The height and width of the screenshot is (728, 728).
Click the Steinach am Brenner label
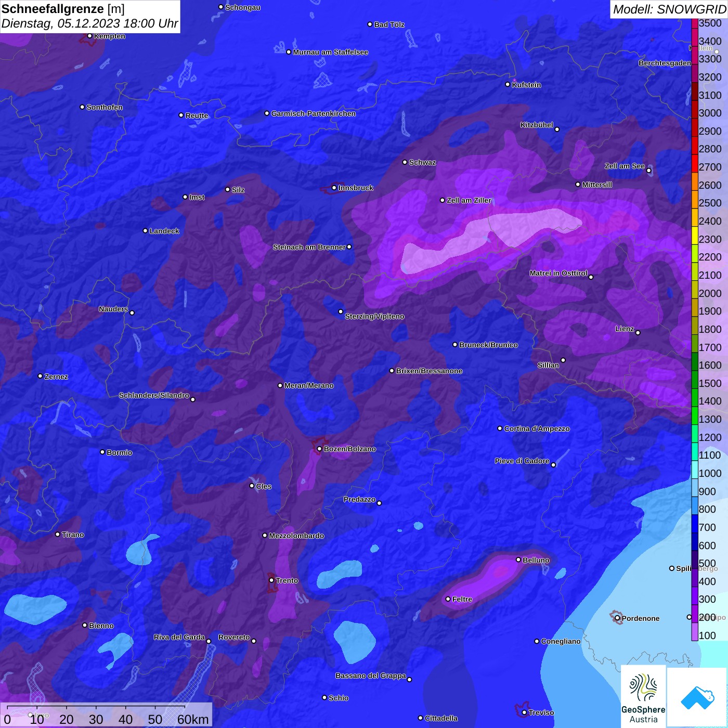point(309,247)
